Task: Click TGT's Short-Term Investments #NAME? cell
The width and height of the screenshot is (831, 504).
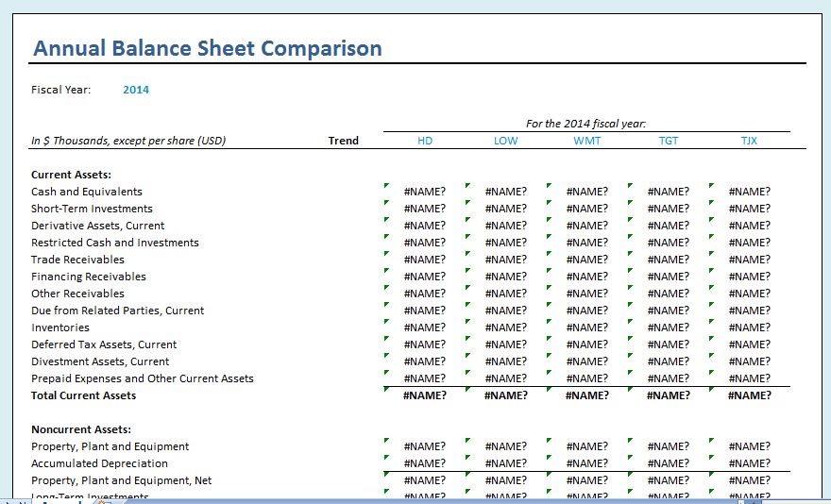Action: click(x=668, y=209)
